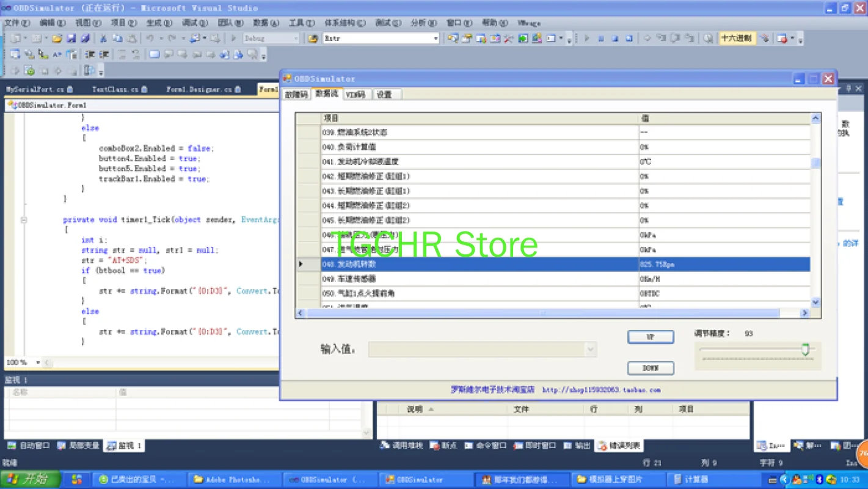Collapse the timer1_Tick method outline toggle

click(x=24, y=220)
